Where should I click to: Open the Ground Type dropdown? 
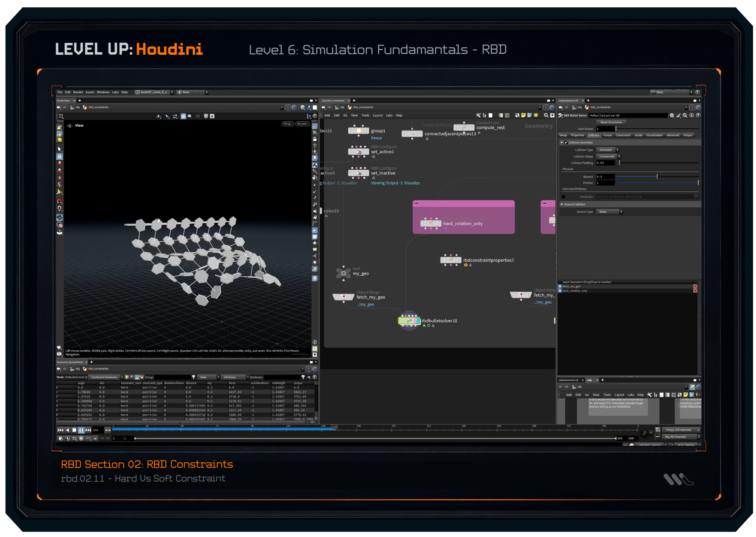609,212
